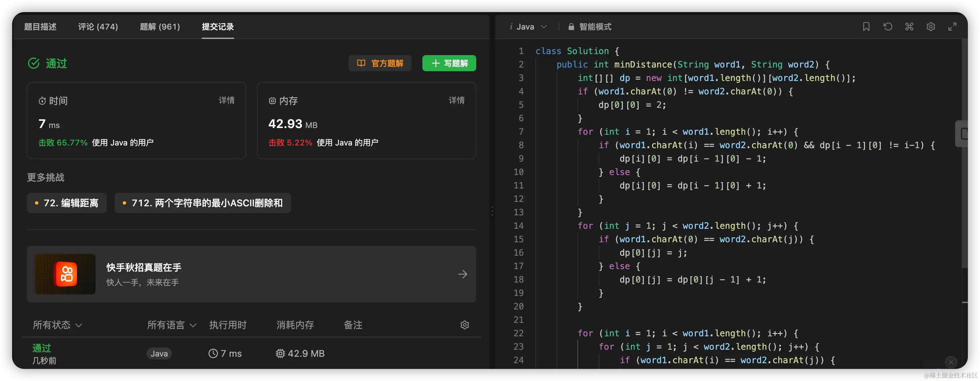Open 时间 详情 details link
Image resolution: width=980 pixels, height=381 pixels.
click(x=226, y=100)
